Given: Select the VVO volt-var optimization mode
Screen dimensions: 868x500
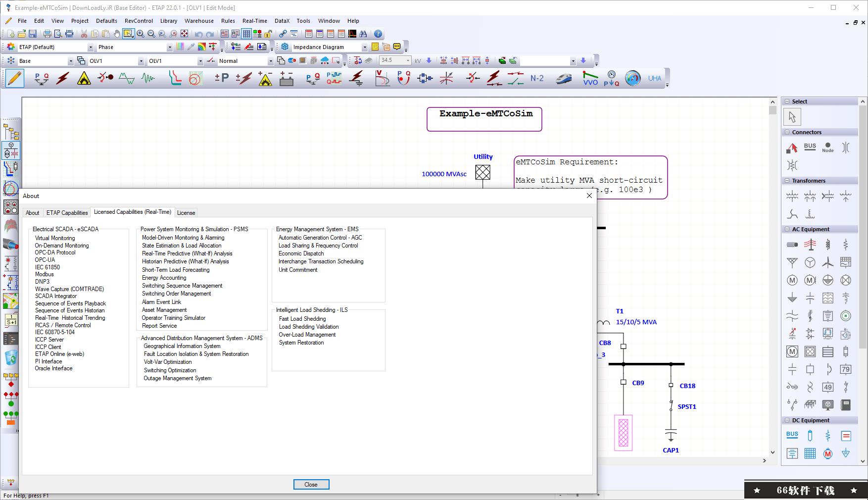Looking at the screenshot, I should (590, 78).
